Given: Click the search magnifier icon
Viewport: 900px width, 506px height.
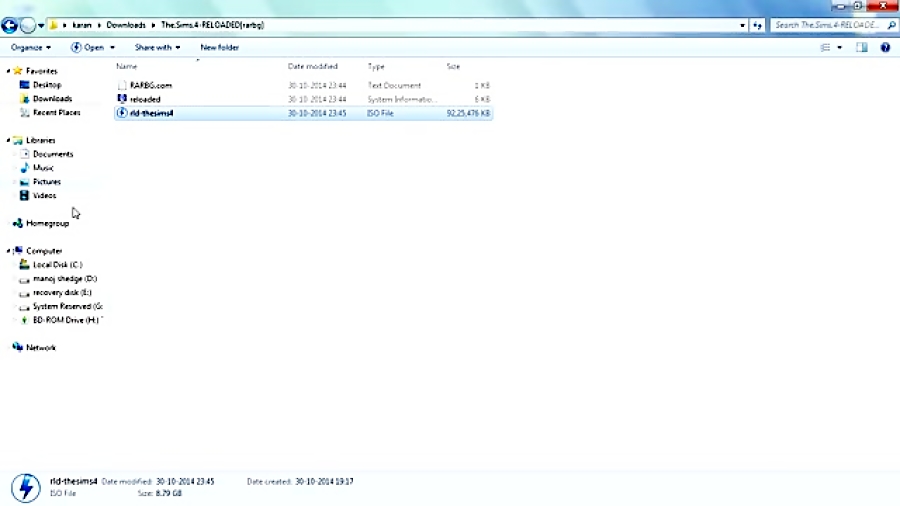Looking at the screenshot, I should (891, 25).
